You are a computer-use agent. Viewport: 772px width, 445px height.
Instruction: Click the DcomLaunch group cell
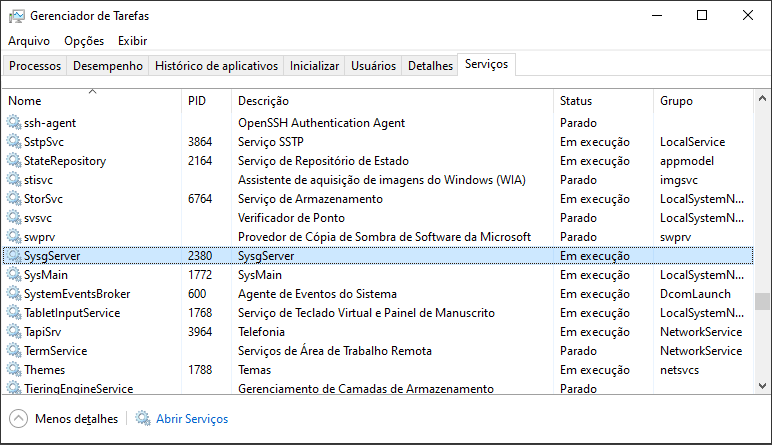695,294
